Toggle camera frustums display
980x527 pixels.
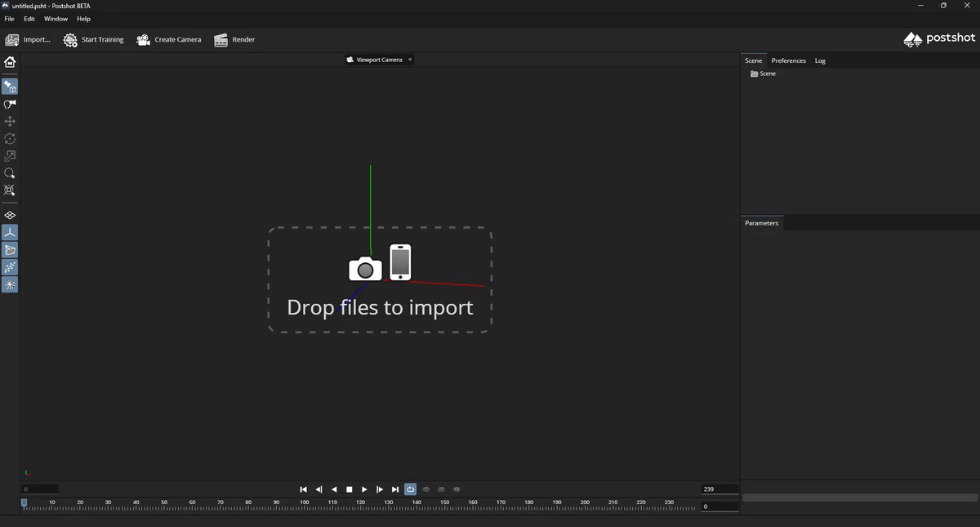click(x=10, y=250)
